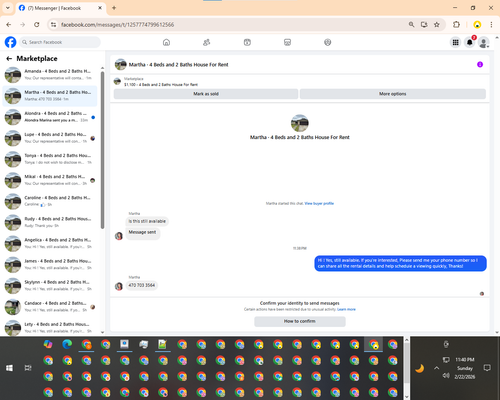Open Amanda's conversation in the list

click(x=50, y=75)
